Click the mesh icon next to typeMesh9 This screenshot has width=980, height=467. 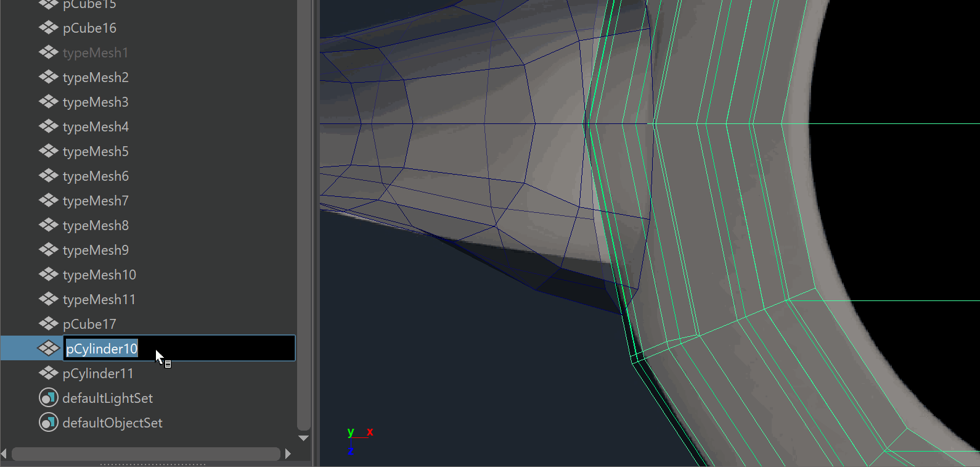[x=48, y=250]
